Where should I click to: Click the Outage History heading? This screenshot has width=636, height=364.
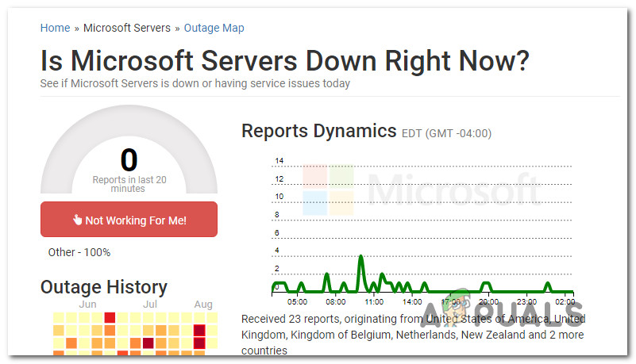pos(104,287)
